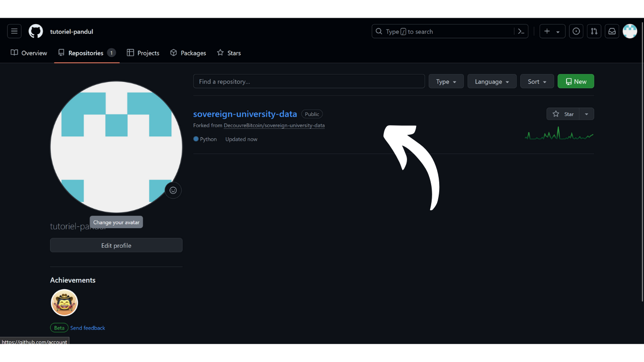Viewport: 644px width, 362px height.
Task: Click the achievement badge icon
Action: (64, 303)
